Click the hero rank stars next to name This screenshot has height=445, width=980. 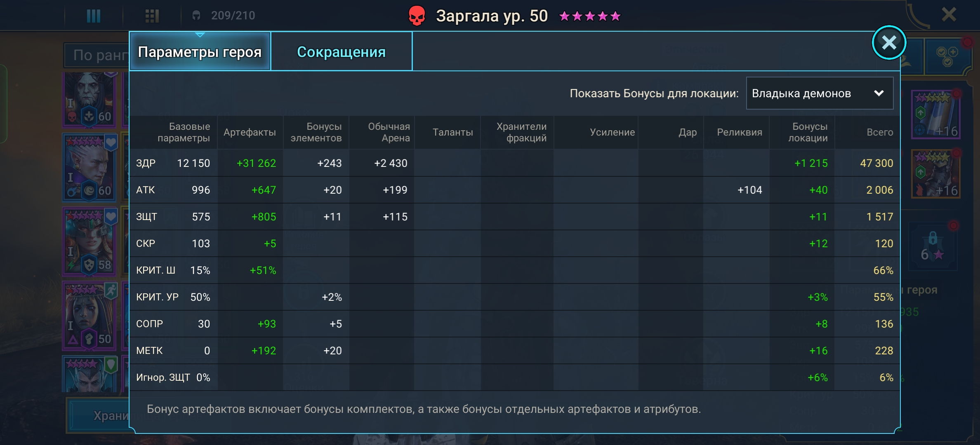tap(589, 16)
